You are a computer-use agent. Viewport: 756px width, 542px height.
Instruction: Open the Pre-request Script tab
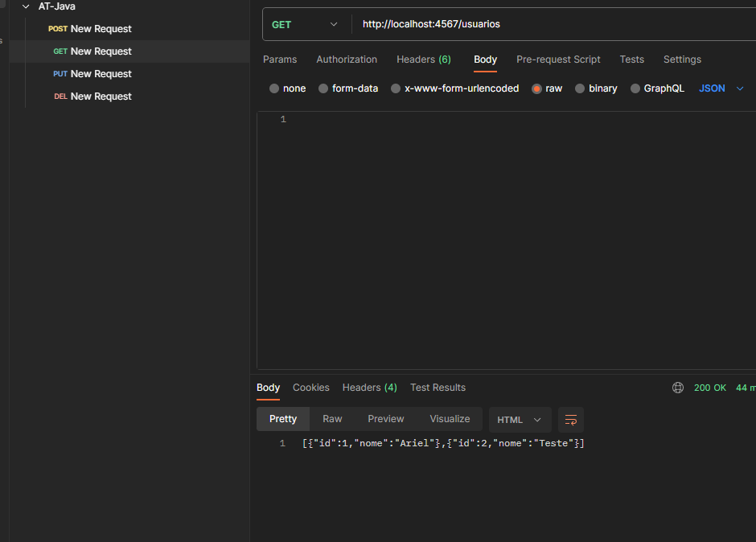[x=558, y=60]
